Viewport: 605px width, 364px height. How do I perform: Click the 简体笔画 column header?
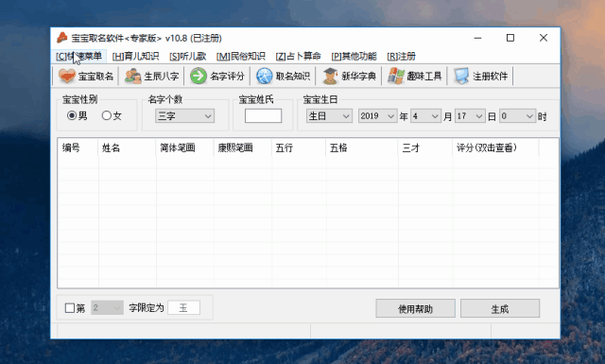185,147
